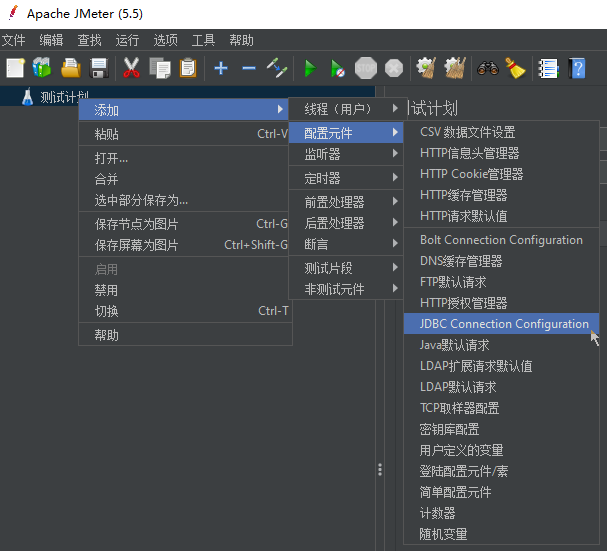Expand the 断言 submenu
Viewport: 607px width, 551px height.
346,244
